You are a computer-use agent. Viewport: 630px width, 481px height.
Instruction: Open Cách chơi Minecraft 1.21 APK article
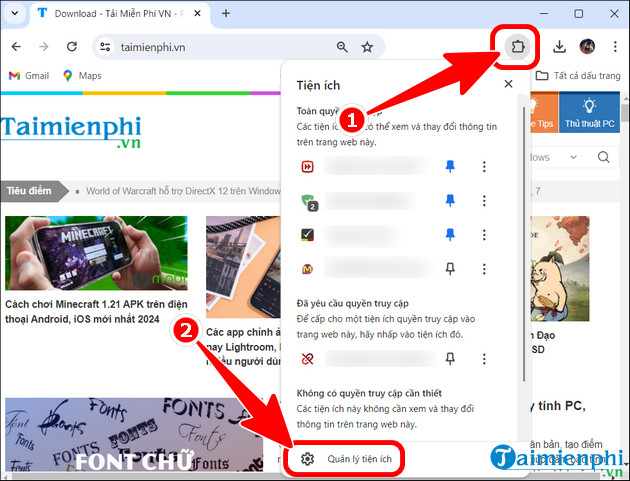click(96, 311)
